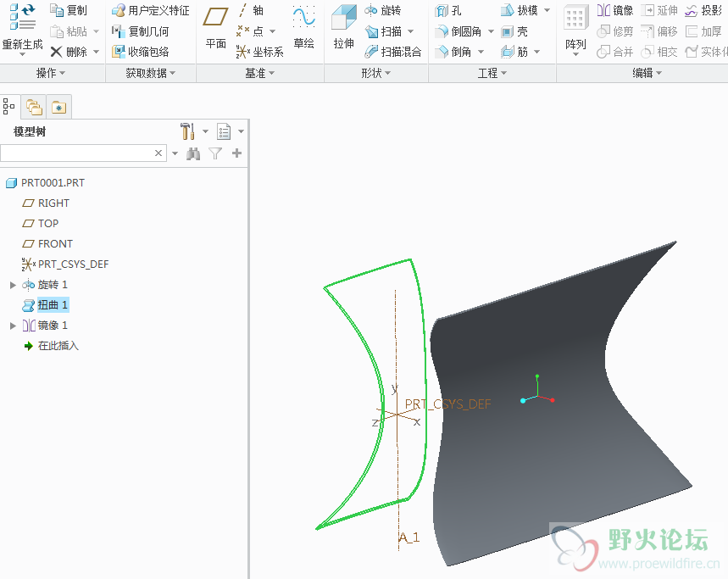The width and height of the screenshot is (728, 579).
Task: Switch to the folder browser tab
Action: click(x=34, y=107)
